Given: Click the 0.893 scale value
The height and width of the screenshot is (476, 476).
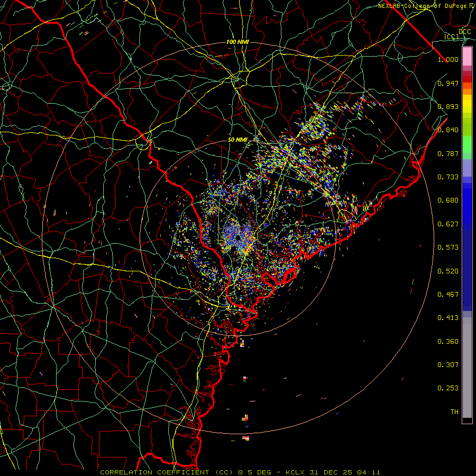Looking at the screenshot, I should (448, 106).
